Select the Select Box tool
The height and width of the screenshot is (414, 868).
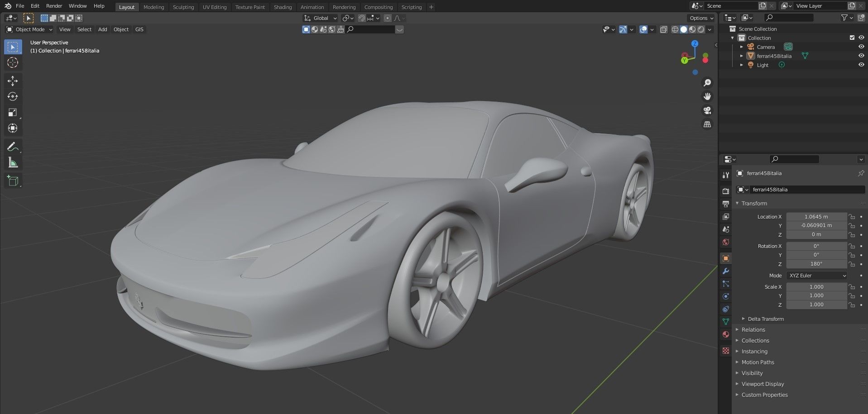(13, 47)
